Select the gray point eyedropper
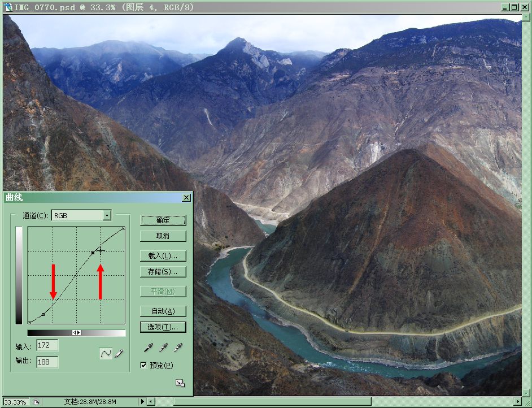 [x=163, y=348]
